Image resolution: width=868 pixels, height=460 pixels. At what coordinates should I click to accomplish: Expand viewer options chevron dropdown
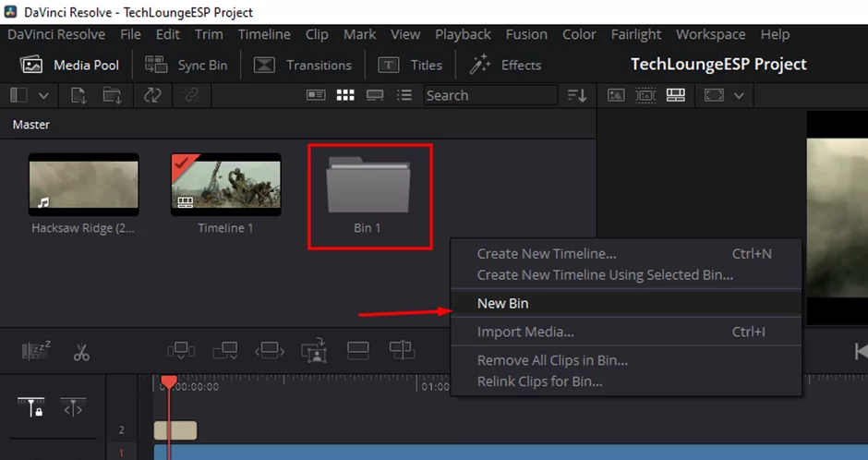coord(739,96)
